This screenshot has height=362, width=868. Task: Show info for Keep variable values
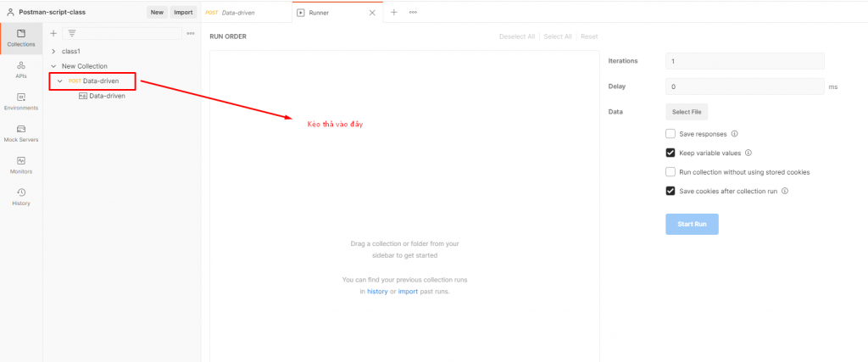coord(748,153)
